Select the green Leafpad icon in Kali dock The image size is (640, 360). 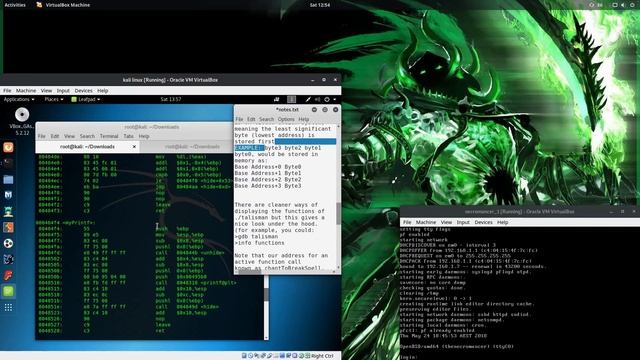coord(8,291)
